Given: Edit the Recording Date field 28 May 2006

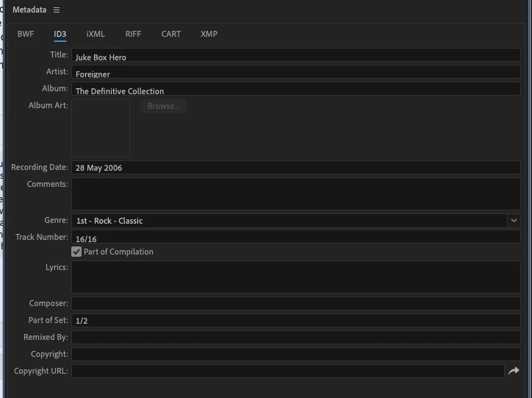Looking at the screenshot, I should [296, 168].
